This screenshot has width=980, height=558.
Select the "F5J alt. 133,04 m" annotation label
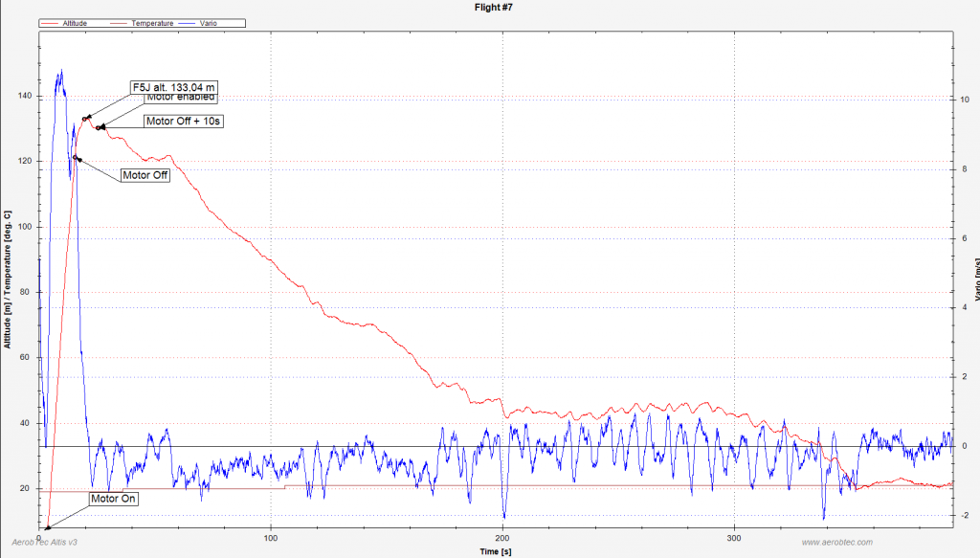click(x=173, y=87)
